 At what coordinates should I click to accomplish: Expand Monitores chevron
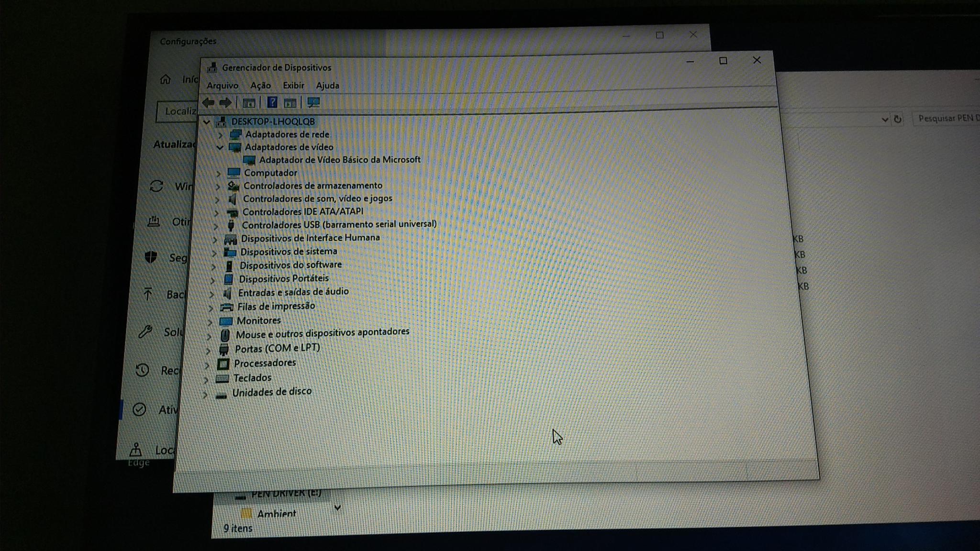(x=209, y=322)
